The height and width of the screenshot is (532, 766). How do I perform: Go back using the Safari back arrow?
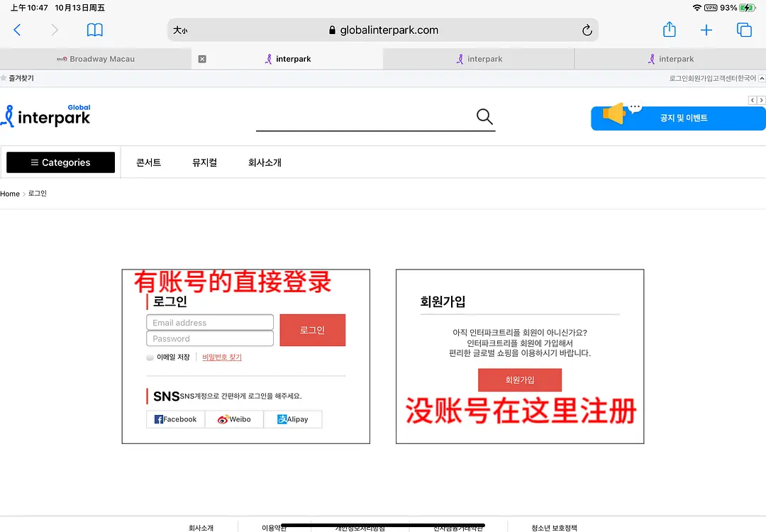pyautogui.click(x=17, y=31)
